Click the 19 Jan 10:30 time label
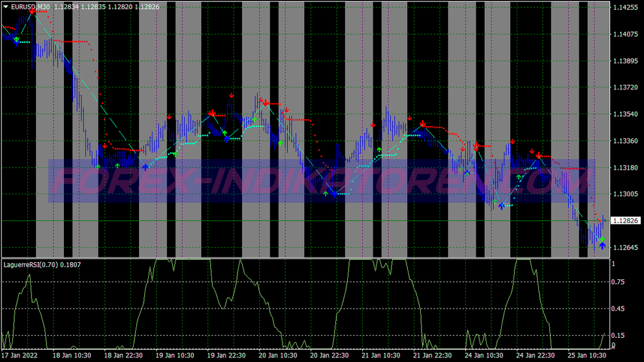Image resolution: width=644 pixels, height=362 pixels. pos(175,355)
